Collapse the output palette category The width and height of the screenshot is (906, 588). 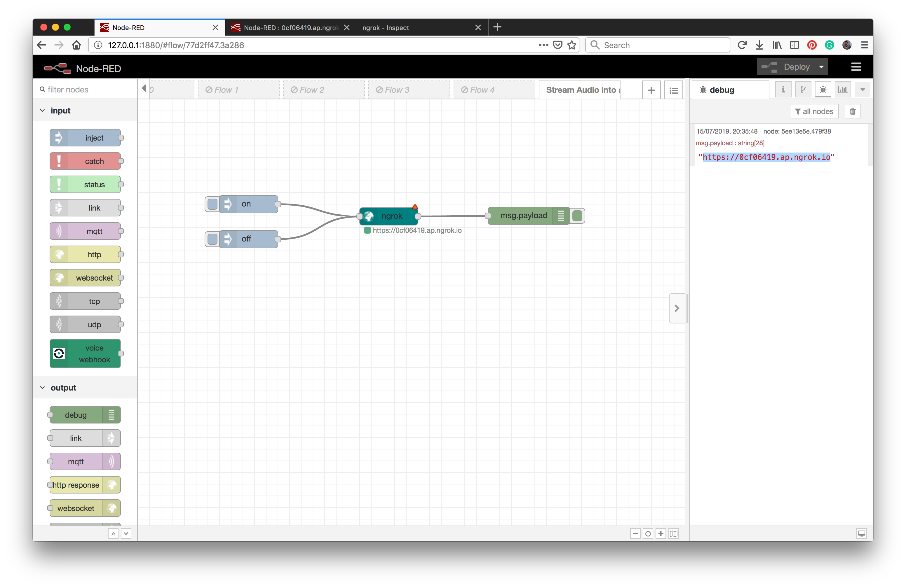coord(85,388)
